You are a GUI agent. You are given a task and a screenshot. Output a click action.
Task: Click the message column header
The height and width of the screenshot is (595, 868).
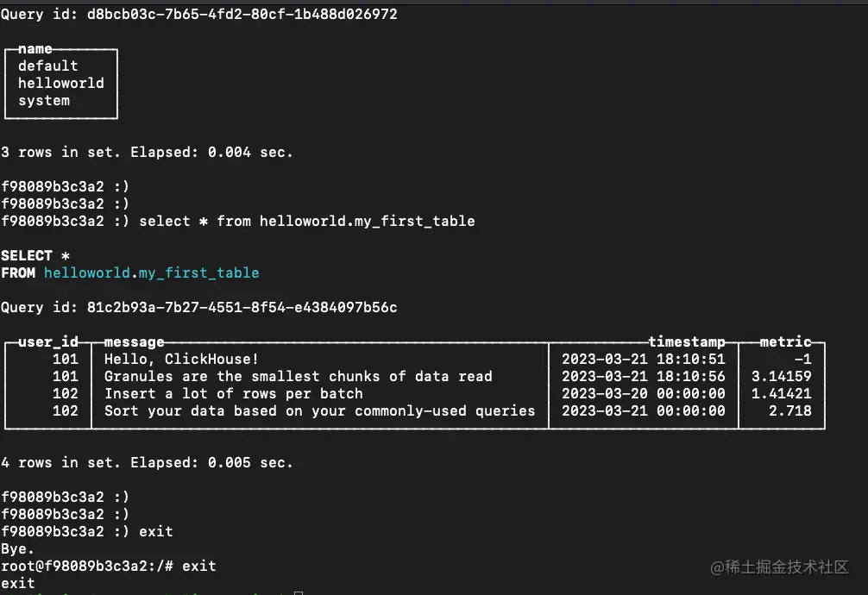click(x=134, y=342)
